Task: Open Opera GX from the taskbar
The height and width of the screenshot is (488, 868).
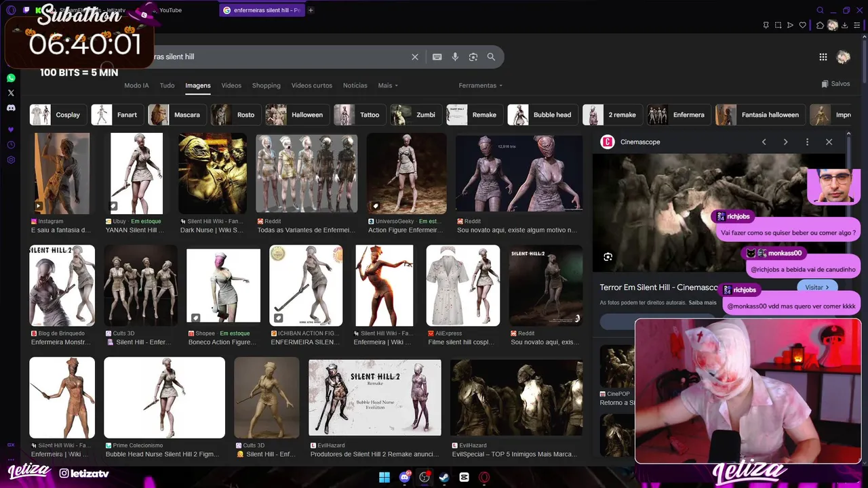Action: (484, 477)
